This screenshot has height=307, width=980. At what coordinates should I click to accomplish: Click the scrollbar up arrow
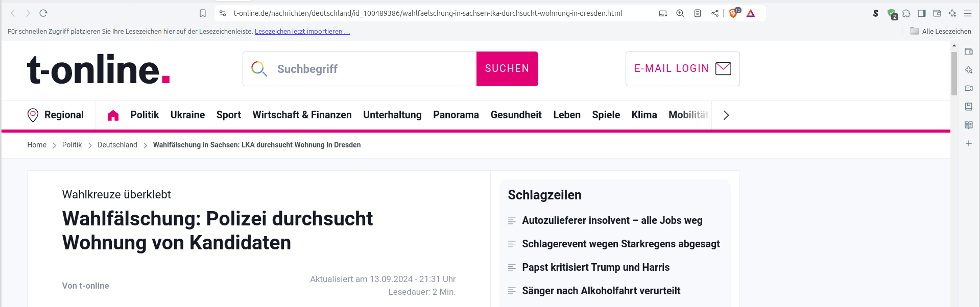(954, 45)
